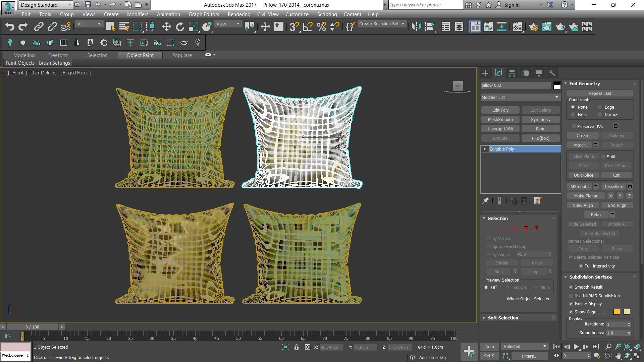Switch to the Modify panel icon

pos(498,73)
